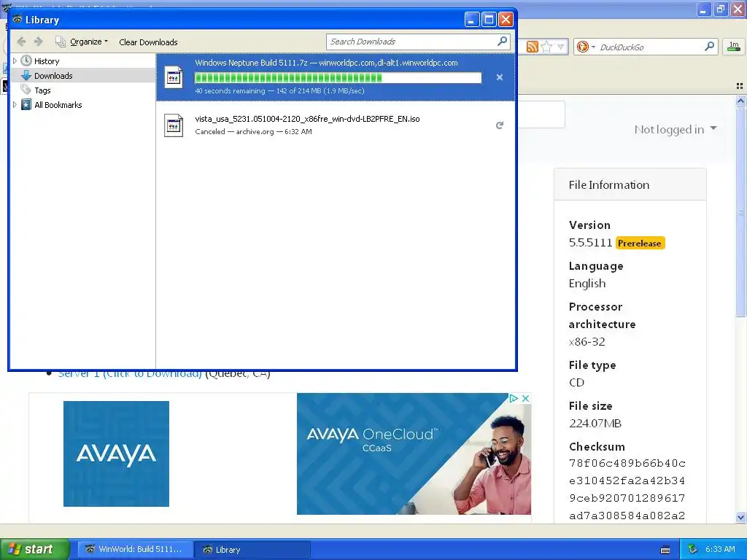Close the Avaya ad with X
This screenshot has width=747, height=560.
coord(525,398)
